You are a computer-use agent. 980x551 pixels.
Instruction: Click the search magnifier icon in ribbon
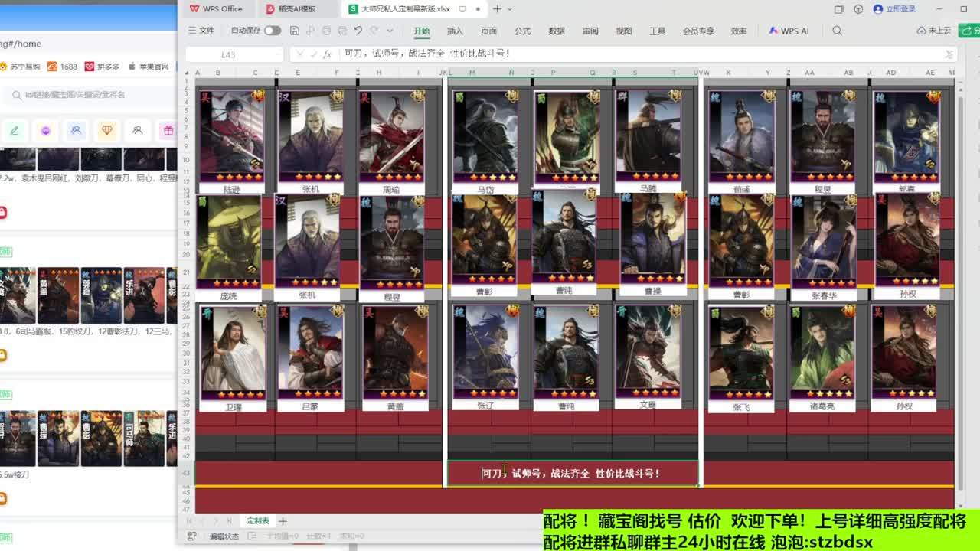837,31
